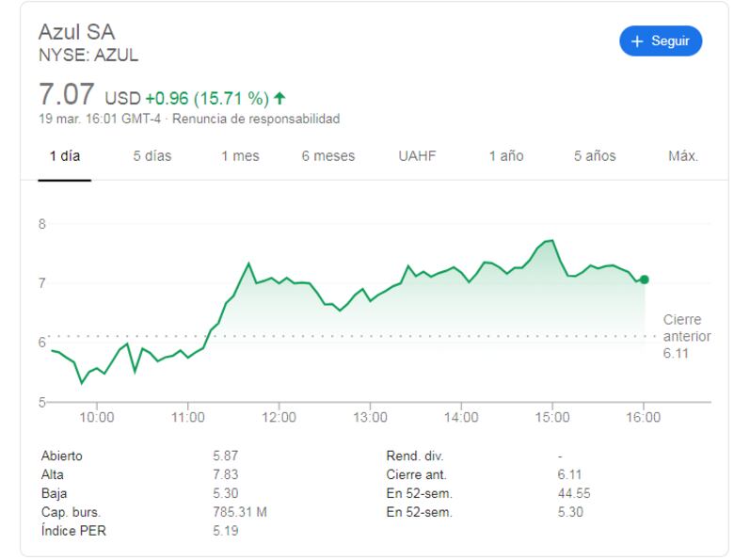This screenshot has height=560, width=734.
Task: Click the Índice PER label
Action: 73,531
